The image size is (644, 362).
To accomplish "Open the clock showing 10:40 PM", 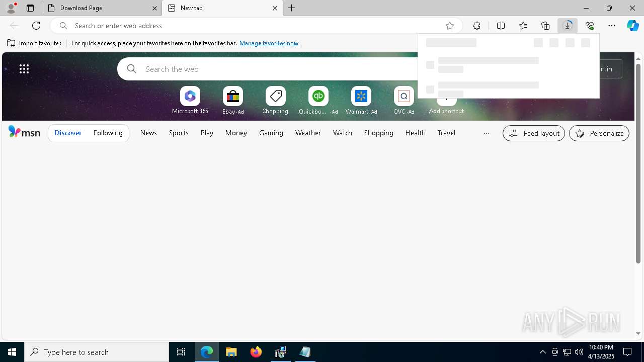I will click(x=601, y=352).
